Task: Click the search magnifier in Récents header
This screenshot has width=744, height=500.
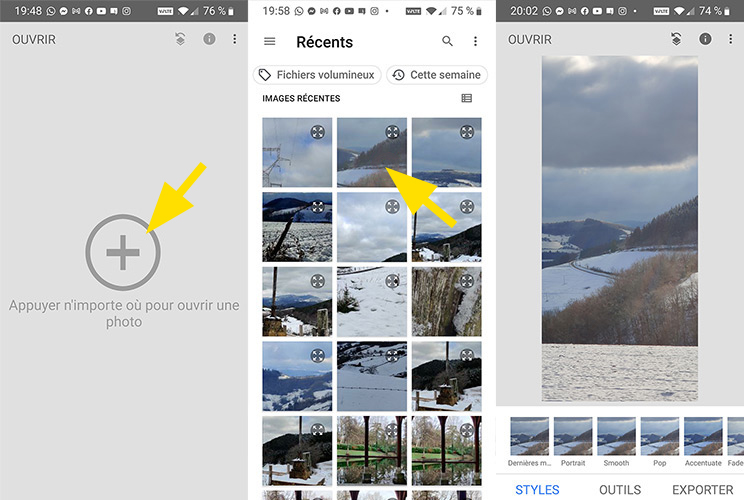Action: [x=447, y=41]
